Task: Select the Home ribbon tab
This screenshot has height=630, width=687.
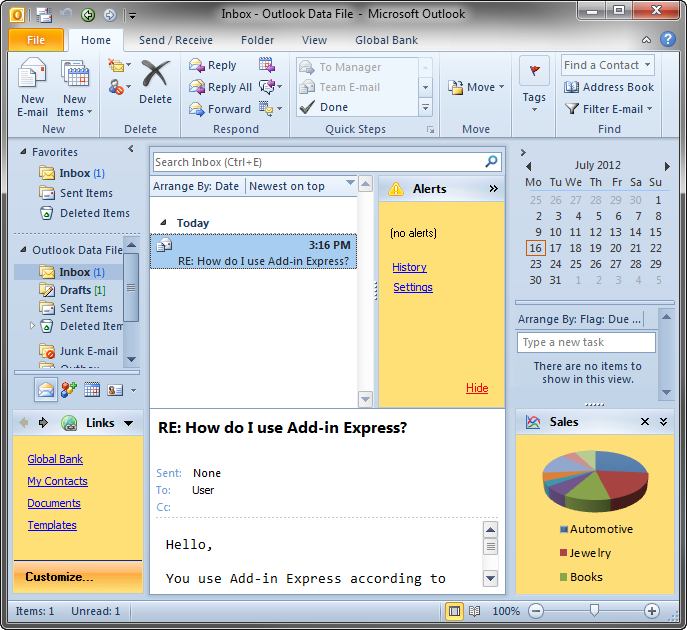Action: pos(96,40)
